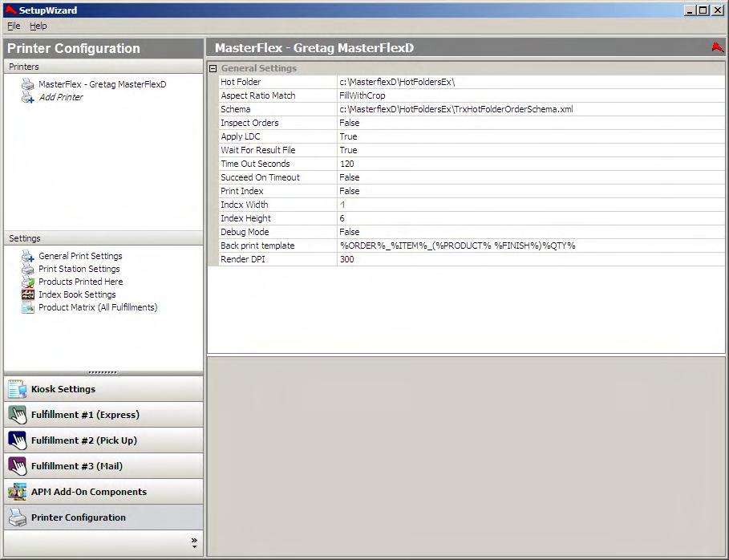Minimize the SetupWizard window

coord(691,10)
